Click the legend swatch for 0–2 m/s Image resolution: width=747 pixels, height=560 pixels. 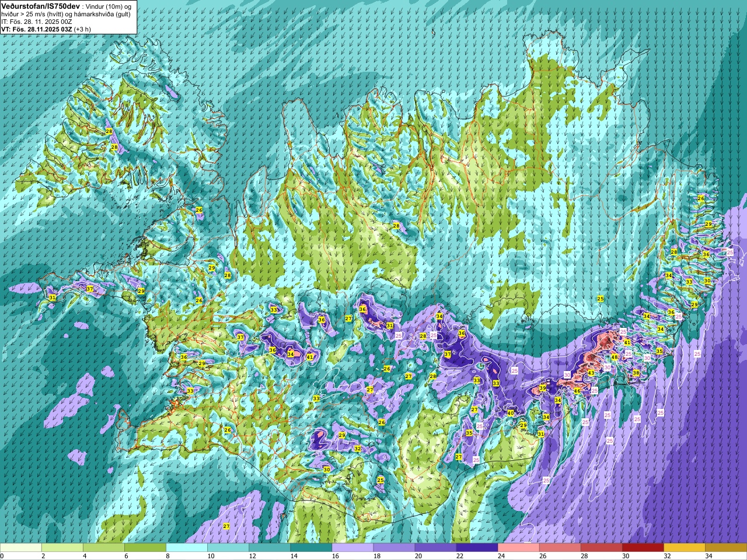click(x=21, y=548)
